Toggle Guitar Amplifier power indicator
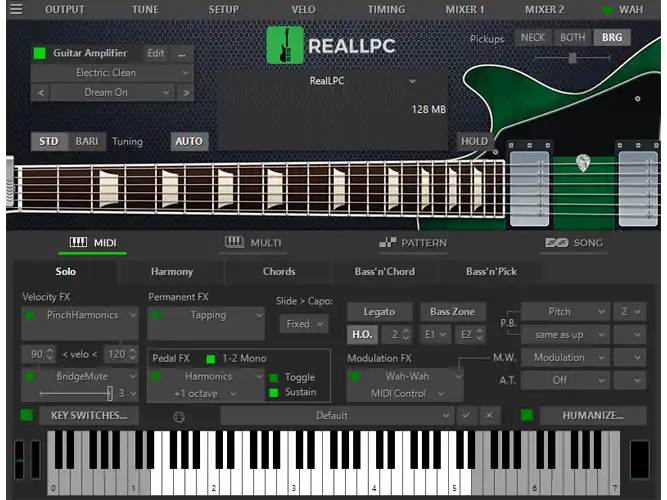 point(40,53)
